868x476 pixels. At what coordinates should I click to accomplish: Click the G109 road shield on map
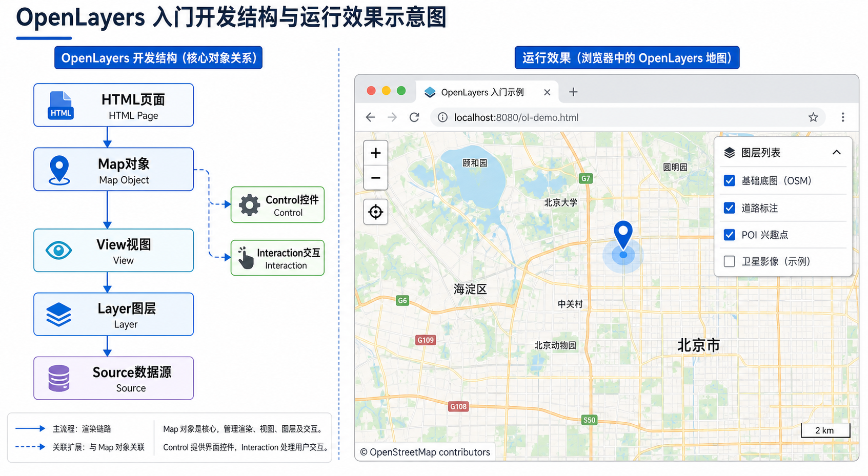(x=426, y=340)
